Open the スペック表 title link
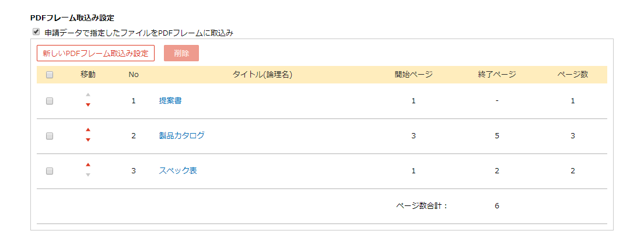This screenshot has height=241, width=644. tap(177, 171)
